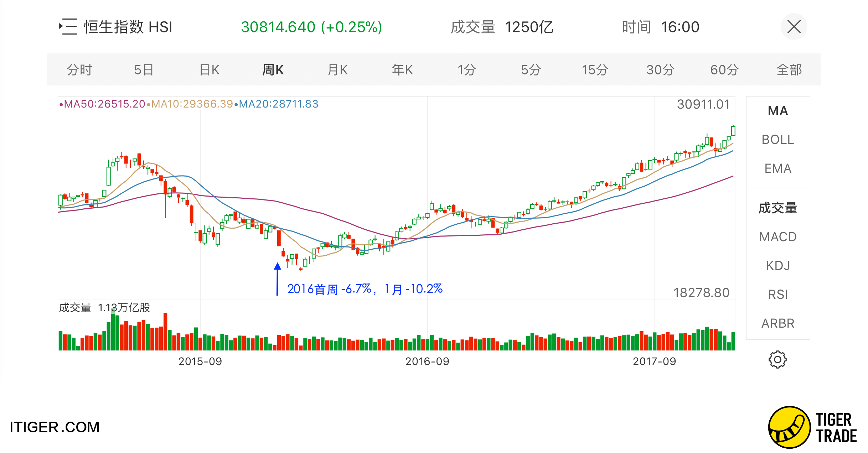Image resolution: width=868 pixels, height=453 pixels.
Task: Show the MACD sub-chart
Action: click(x=777, y=237)
